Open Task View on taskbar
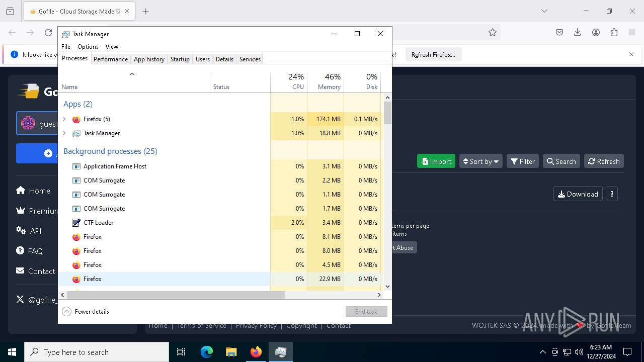Image resolution: width=644 pixels, height=362 pixels. click(x=181, y=352)
